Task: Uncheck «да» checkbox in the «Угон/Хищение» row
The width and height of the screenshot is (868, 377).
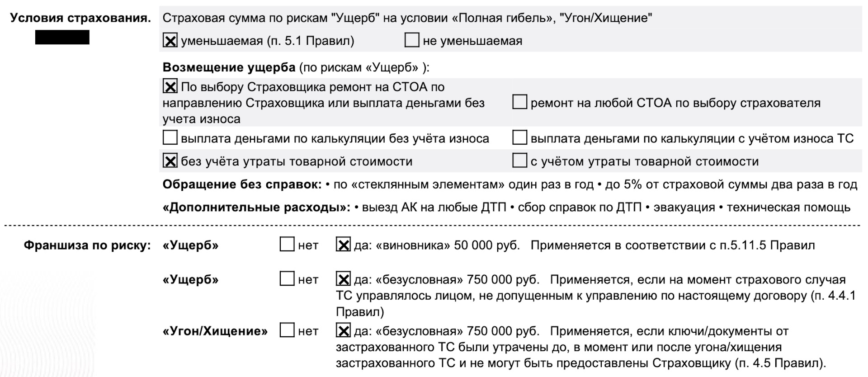Action: (343, 330)
